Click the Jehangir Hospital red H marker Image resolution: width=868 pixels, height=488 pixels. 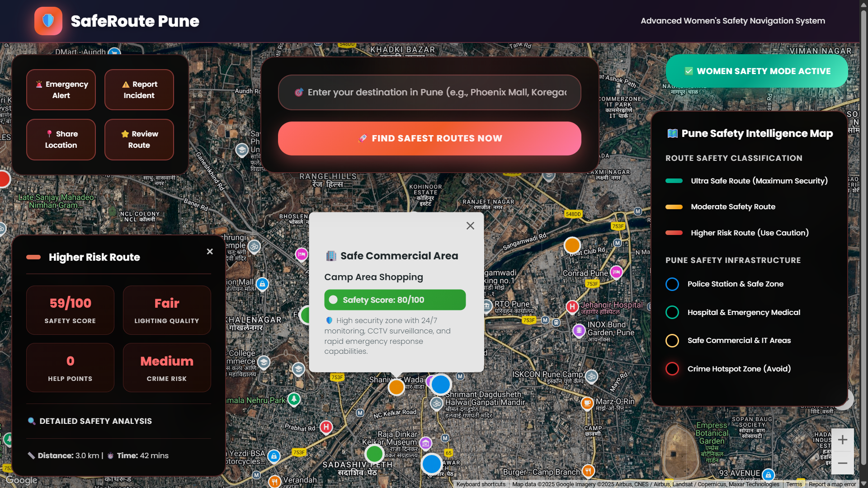click(x=572, y=307)
